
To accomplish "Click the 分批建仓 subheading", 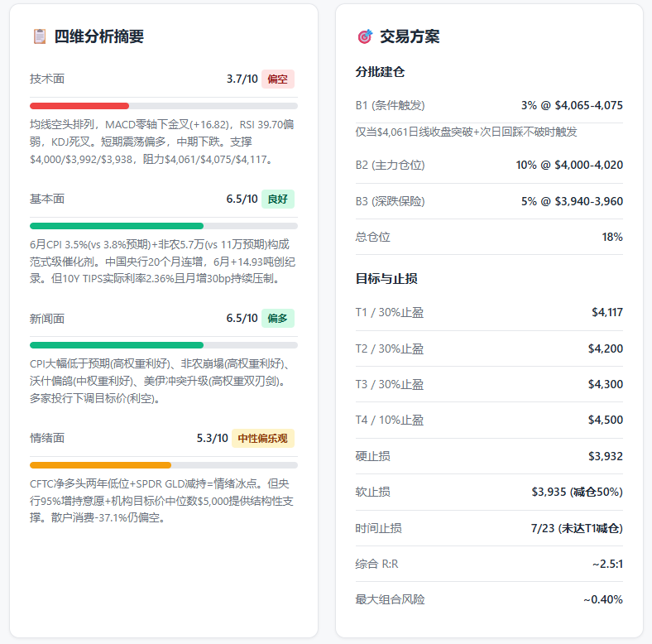I will tap(380, 72).
